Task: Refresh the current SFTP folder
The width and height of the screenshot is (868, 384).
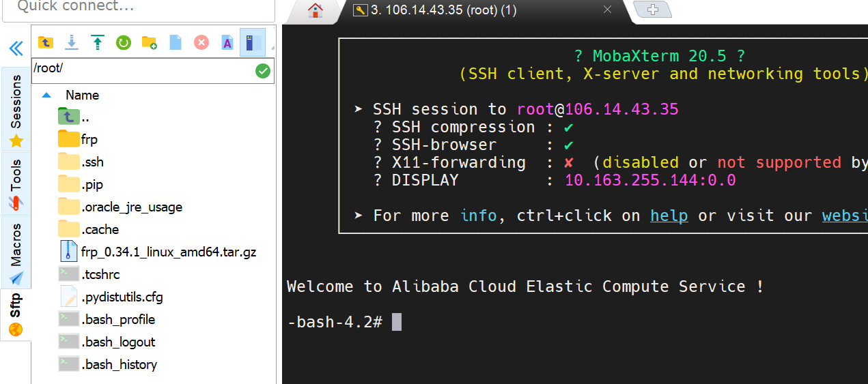Action: (124, 42)
